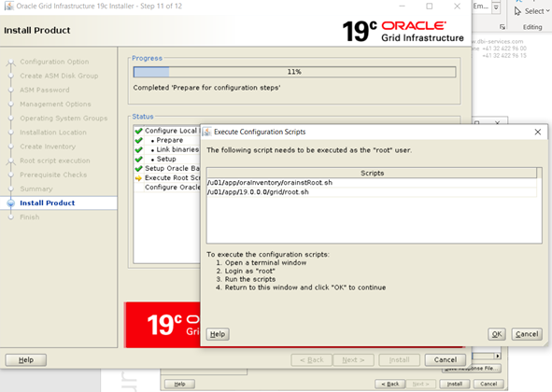
Task: Select Installation Location step
Action: click(x=53, y=133)
